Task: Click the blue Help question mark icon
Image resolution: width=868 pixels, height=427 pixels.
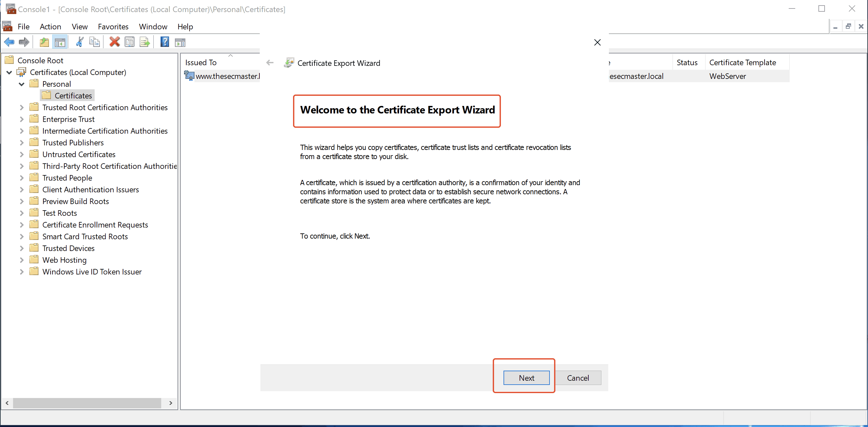Action: pos(165,42)
